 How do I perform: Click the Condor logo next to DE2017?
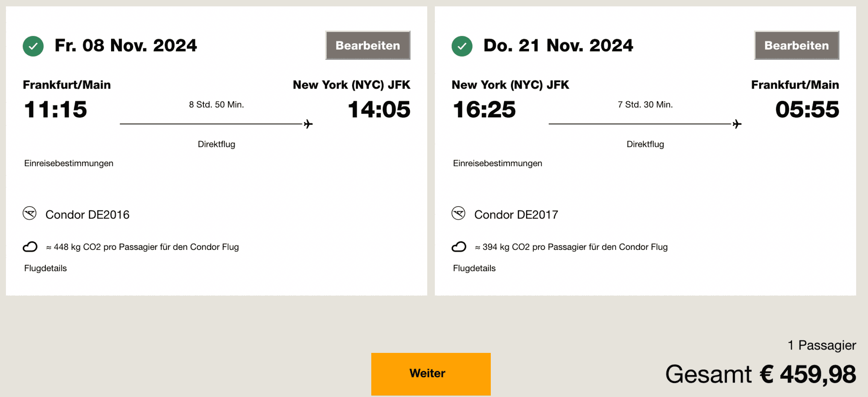tap(459, 213)
